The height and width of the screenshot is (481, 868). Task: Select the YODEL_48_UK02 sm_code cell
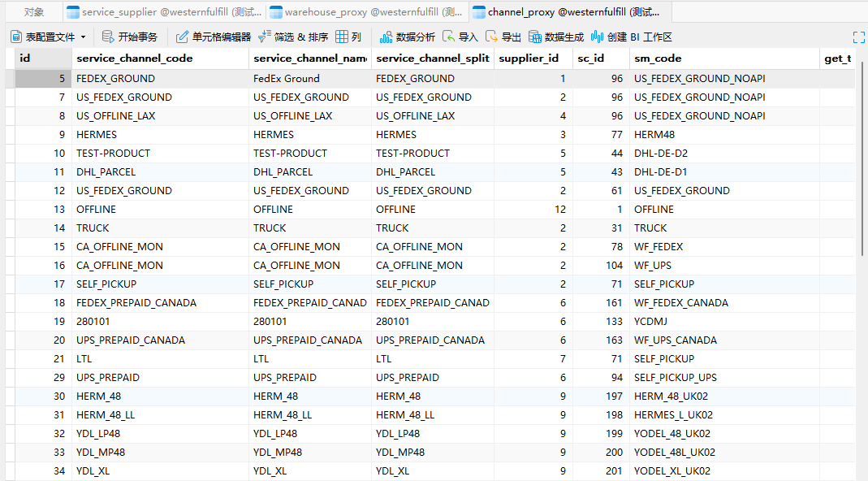coord(724,434)
